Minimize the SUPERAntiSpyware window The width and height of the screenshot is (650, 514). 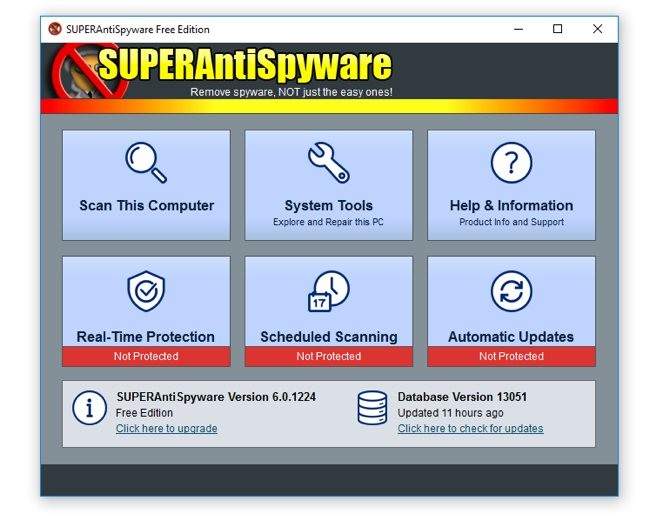[x=518, y=29]
